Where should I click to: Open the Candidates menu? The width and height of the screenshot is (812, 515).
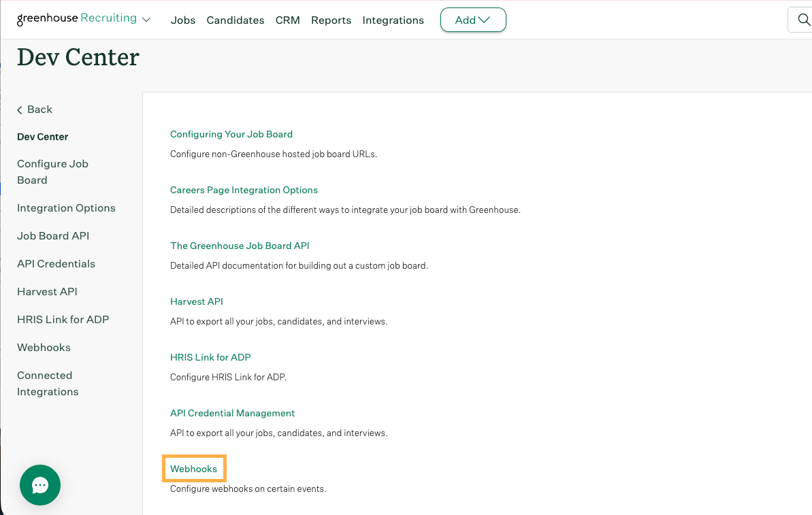click(236, 20)
